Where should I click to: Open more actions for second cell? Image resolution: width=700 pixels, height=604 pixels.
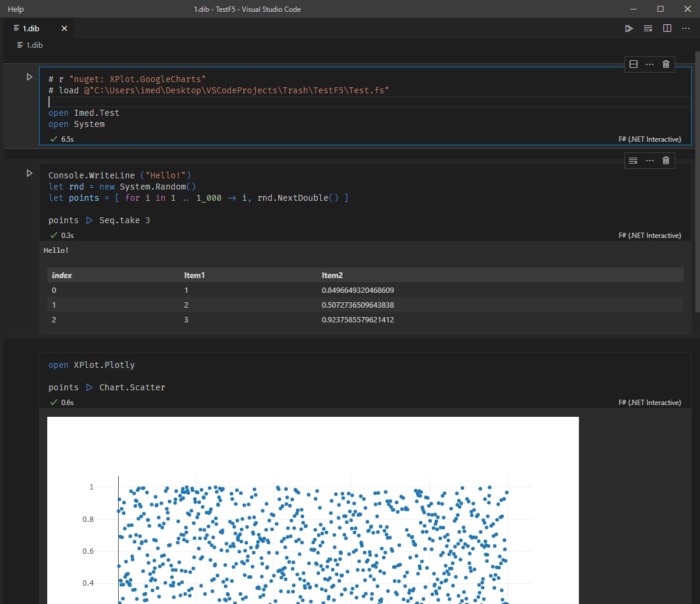pyautogui.click(x=650, y=161)
